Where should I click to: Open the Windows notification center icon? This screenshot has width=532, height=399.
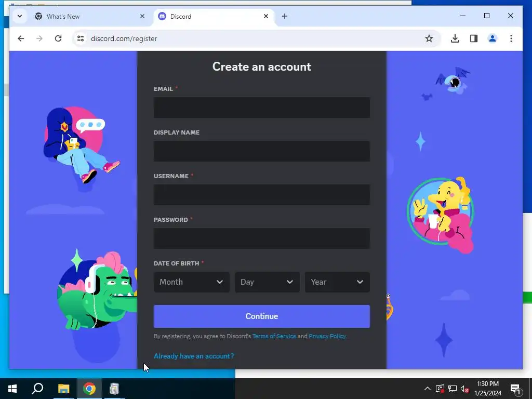coord(515,389)
